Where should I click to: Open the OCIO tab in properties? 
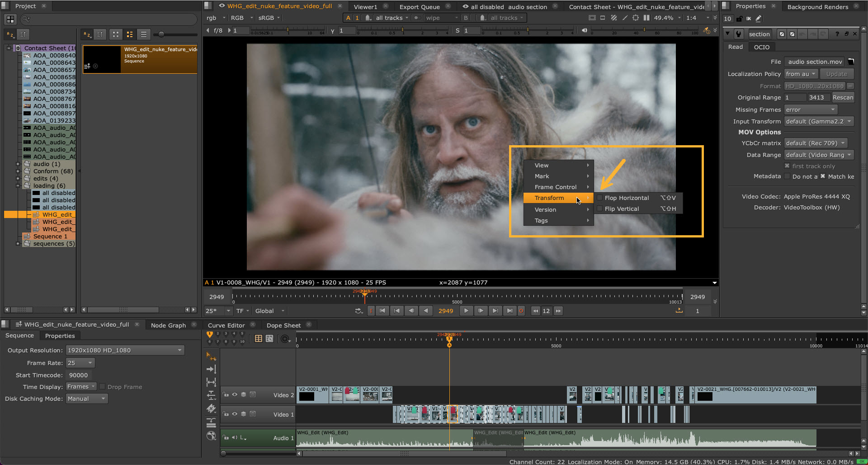click(761, 47)
